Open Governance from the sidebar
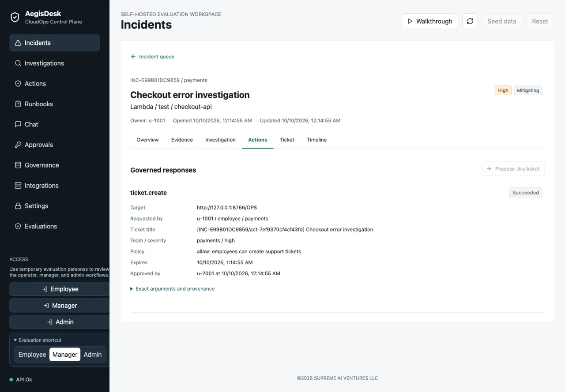Screen dimensions: 565x392 coord(55,165)
